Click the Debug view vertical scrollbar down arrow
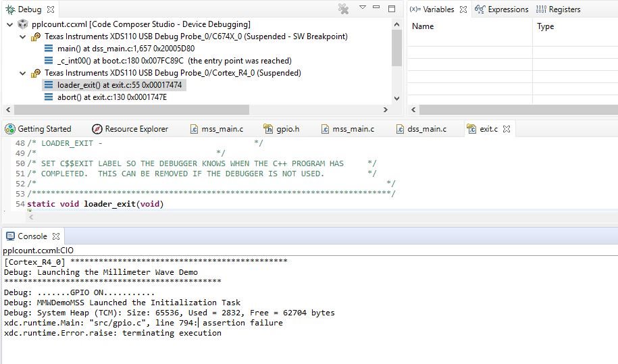This screenshot has width=618, height=364. click(397, 99)
